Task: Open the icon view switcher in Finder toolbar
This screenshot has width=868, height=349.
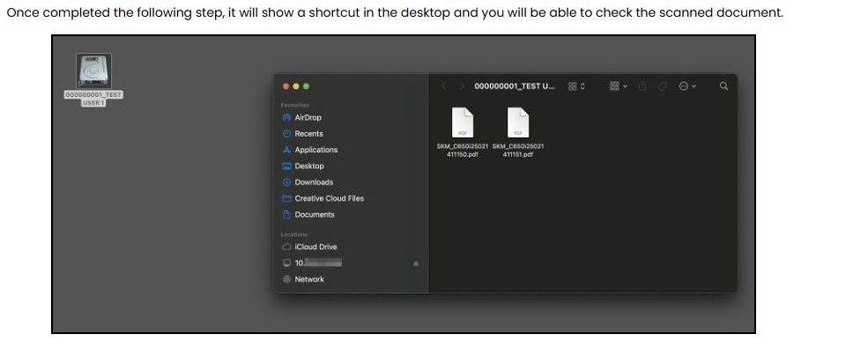Action: click(x=577, y=85)
